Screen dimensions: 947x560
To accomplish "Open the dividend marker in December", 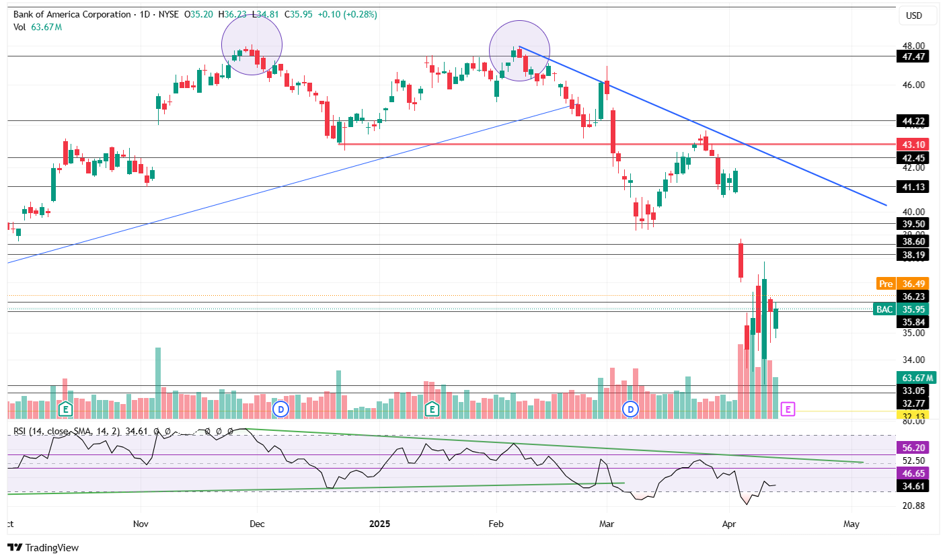I will 280,408.
